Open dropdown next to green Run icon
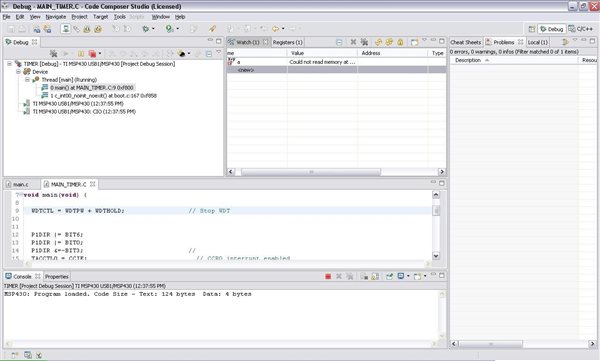 click(x=178, y=29)
